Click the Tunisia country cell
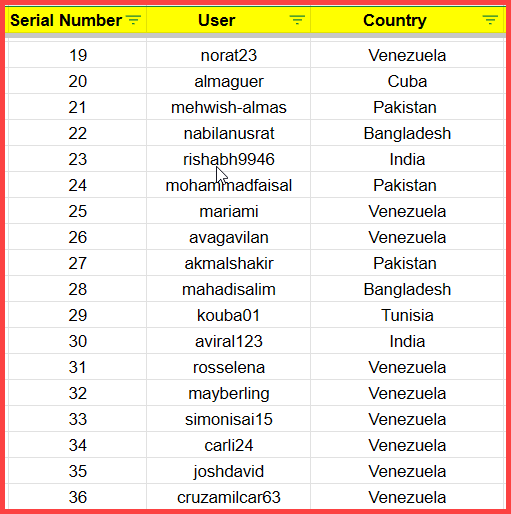Image resolution: width=511 pixels, height=514 pixels. pyautogui.click(x=407, y=315)
